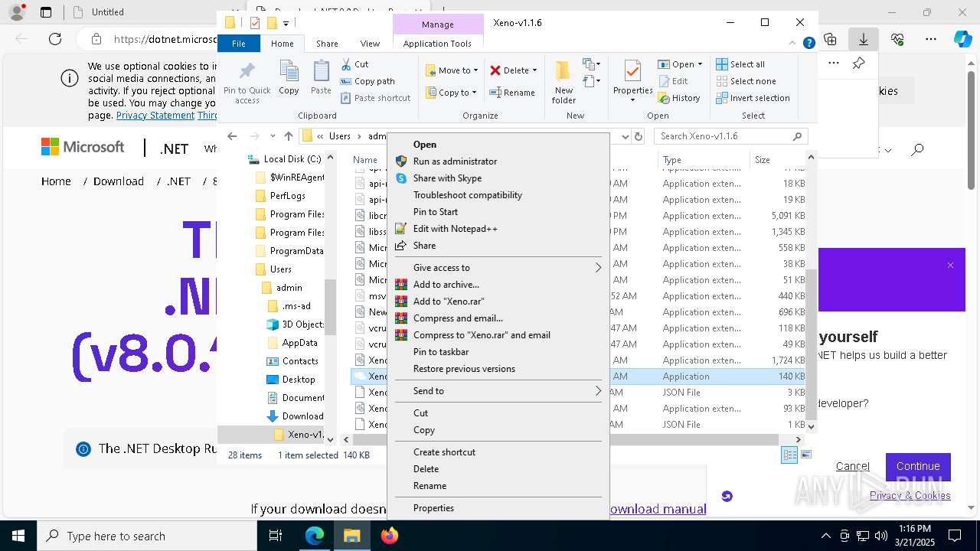The image size is (980, 551).
Task: Select AppData folder in navigation tree
Action: pyautogui.click(x=299, y=343)
